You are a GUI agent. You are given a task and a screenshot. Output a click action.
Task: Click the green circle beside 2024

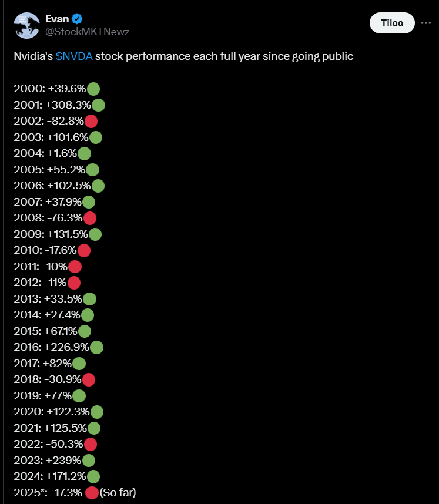(93, 476)
